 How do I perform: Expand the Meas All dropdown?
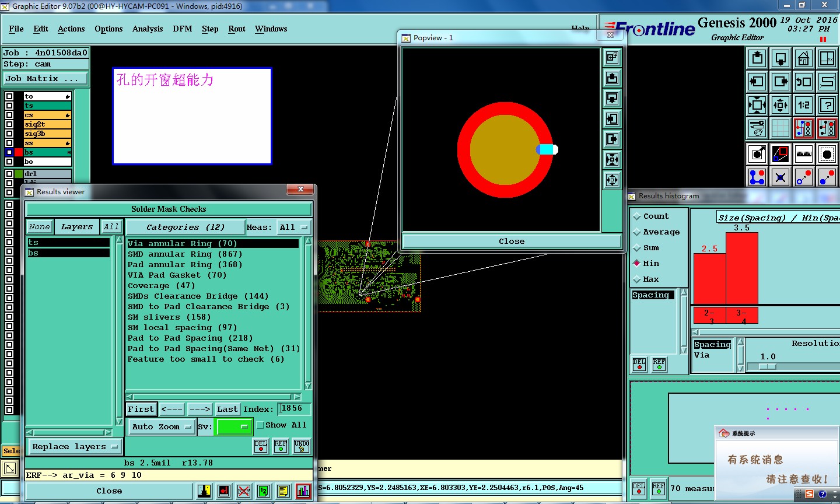pos(294,228)
